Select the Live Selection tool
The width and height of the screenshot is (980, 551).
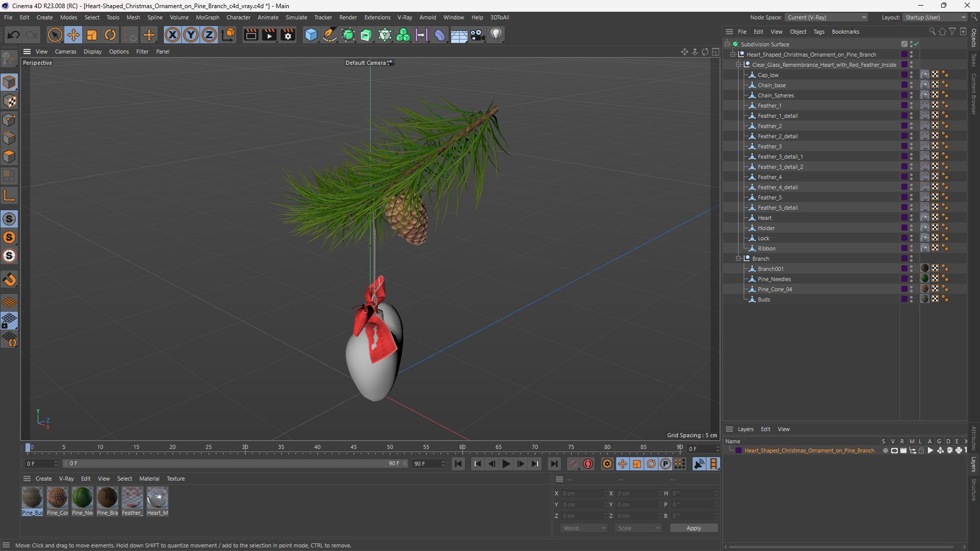click(55, 35)
